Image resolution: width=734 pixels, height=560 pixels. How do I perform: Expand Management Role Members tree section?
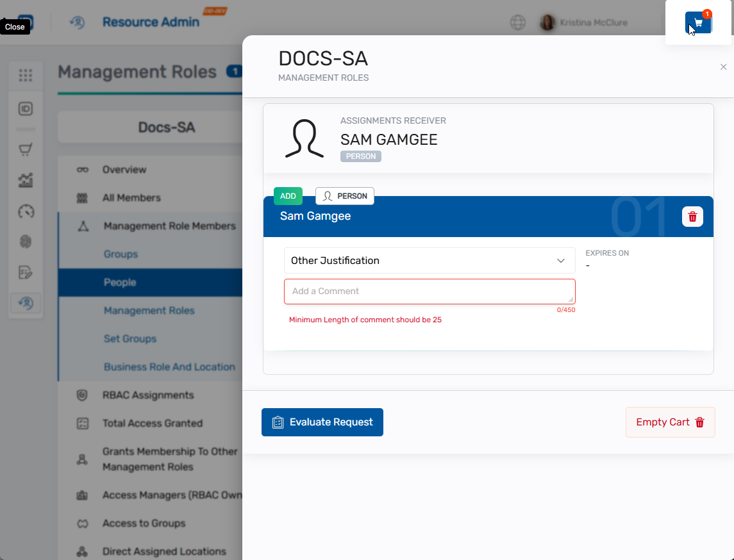pos(169,226)
